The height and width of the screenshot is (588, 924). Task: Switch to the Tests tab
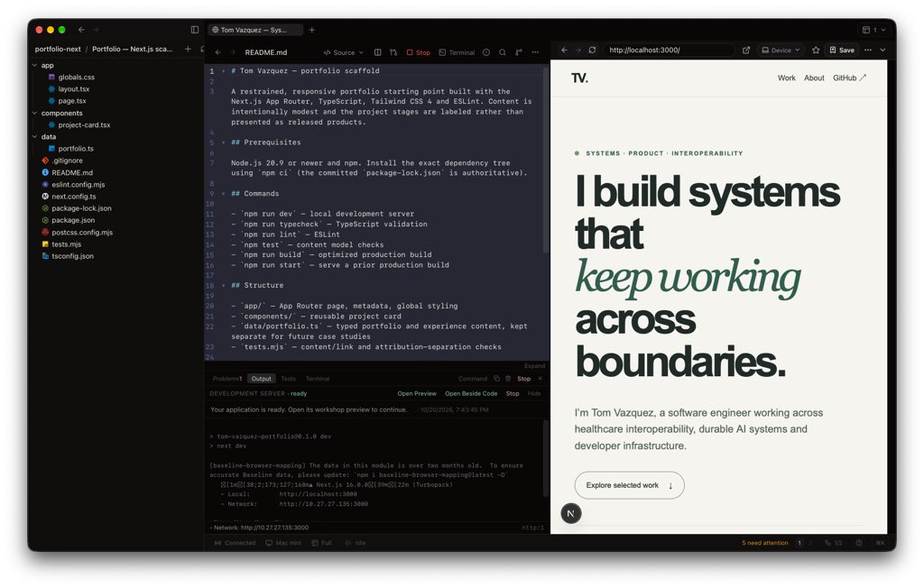288,379
